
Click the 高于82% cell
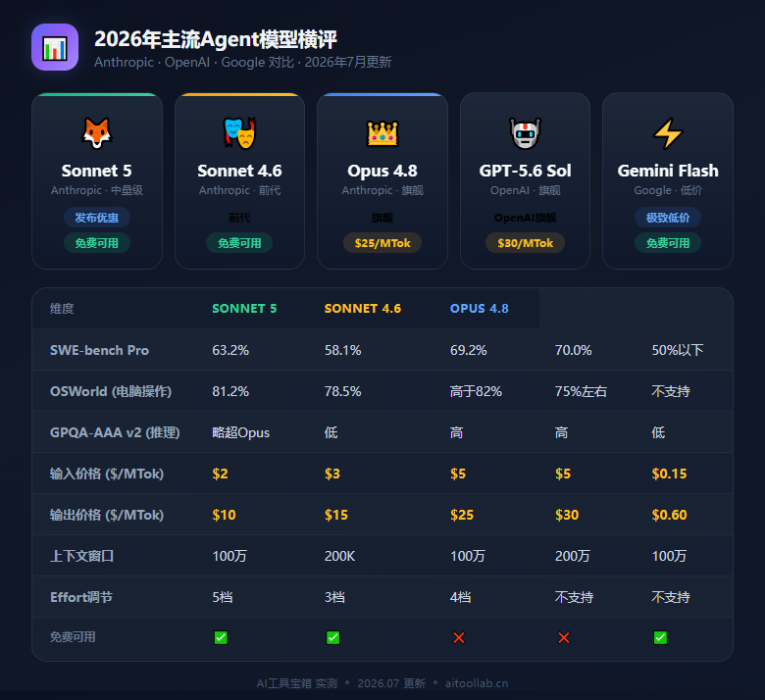point(476,391)
